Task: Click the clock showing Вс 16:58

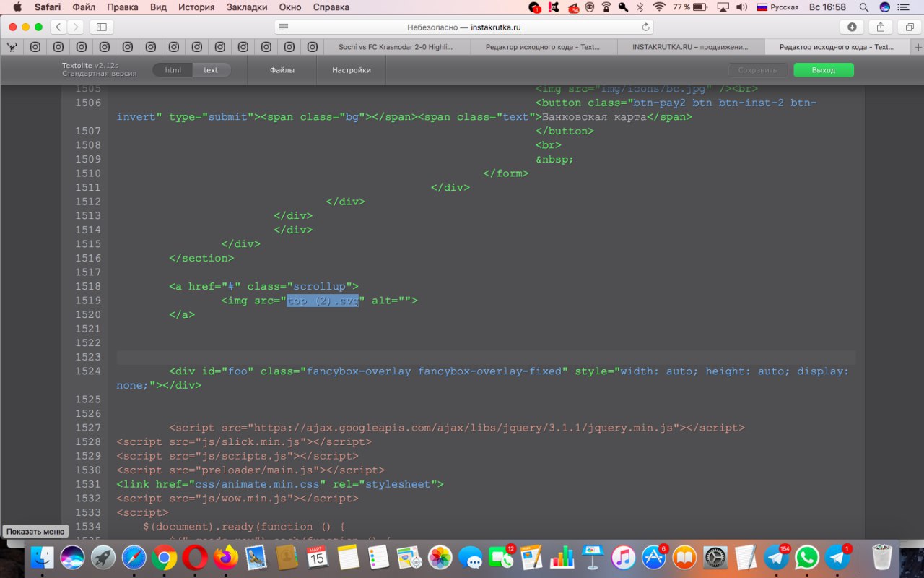Action: pyautogui.click(x=828, y=7)
